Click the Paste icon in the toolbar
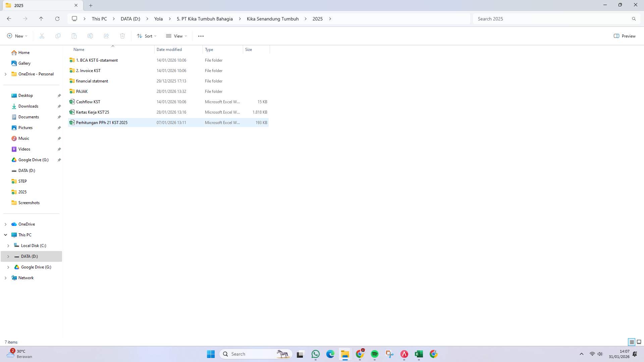 74,36
